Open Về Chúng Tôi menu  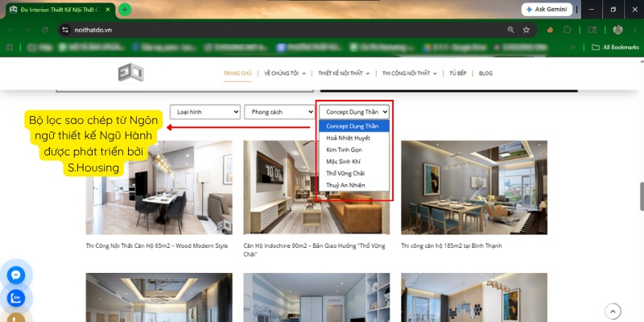coord(285,73)
